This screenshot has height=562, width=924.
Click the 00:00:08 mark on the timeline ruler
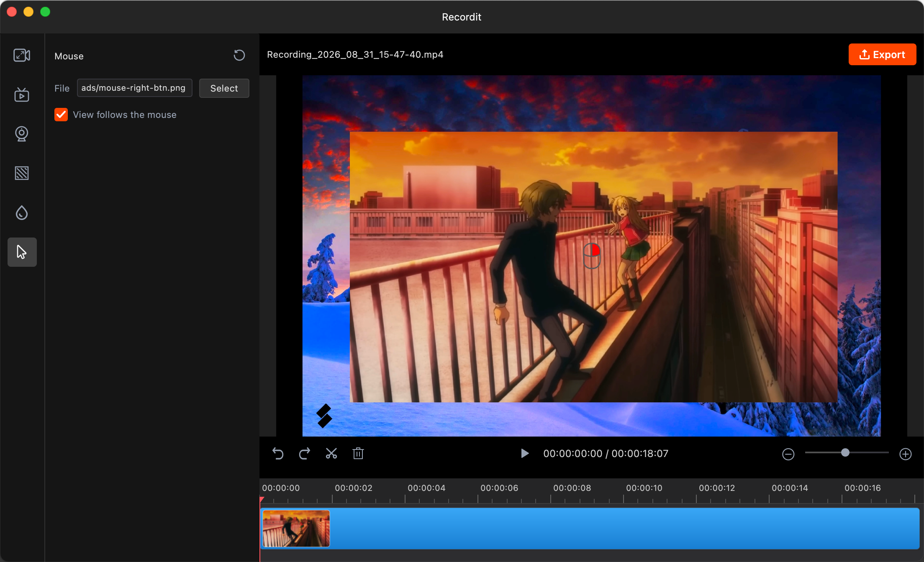point(572,488)
